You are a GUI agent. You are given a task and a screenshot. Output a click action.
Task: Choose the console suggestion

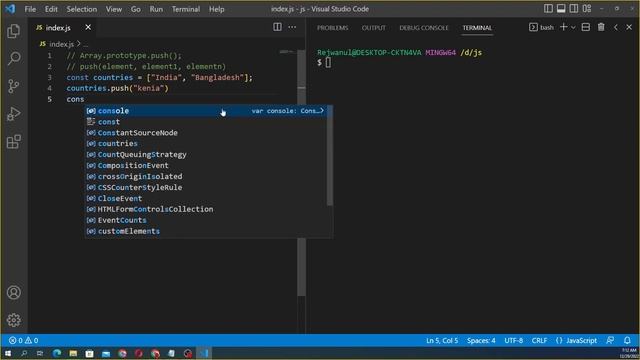point(206,111)
